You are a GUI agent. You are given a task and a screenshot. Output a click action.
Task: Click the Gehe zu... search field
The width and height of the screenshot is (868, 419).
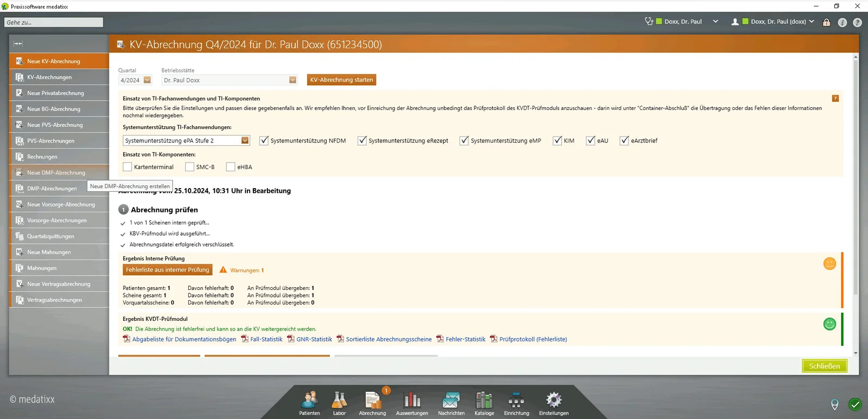pos(54,22)
